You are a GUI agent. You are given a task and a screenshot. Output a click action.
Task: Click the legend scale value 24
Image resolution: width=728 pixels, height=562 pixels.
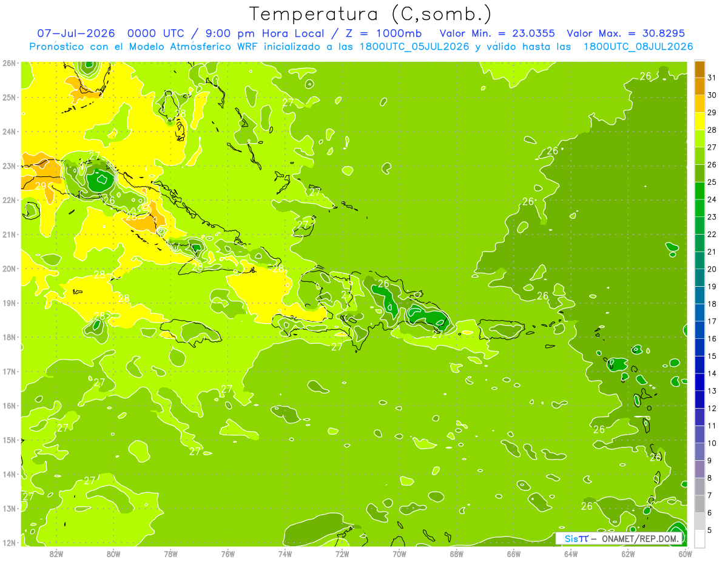tap(712, 199)
